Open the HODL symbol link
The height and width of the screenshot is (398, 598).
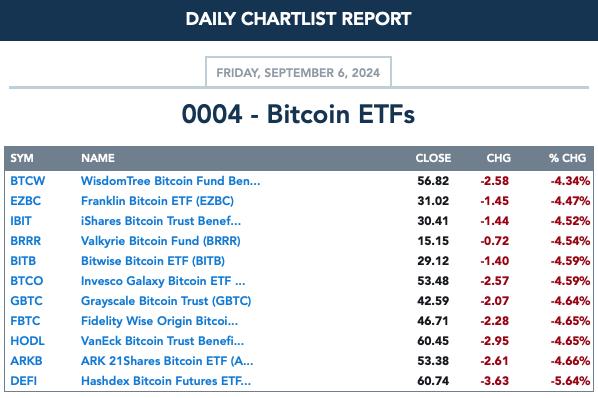[x=27, y=341]
